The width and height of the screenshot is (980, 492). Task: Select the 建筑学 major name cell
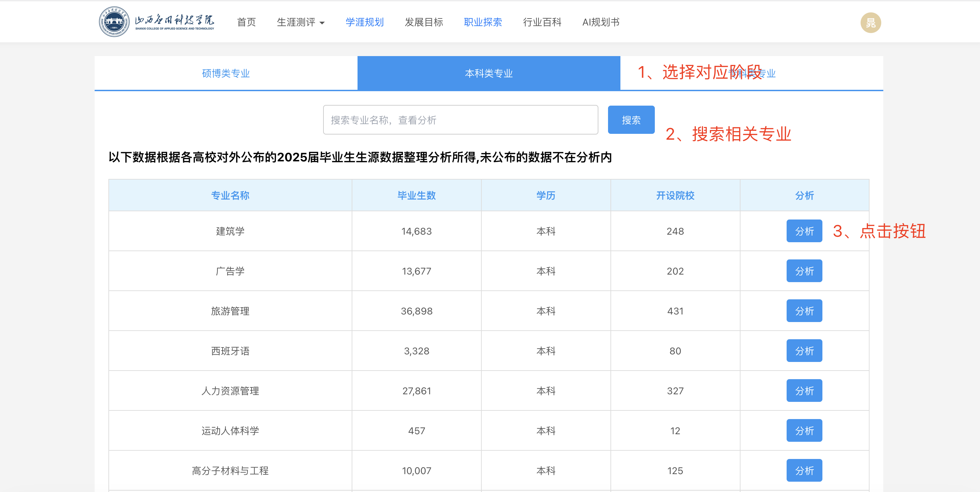230,231
